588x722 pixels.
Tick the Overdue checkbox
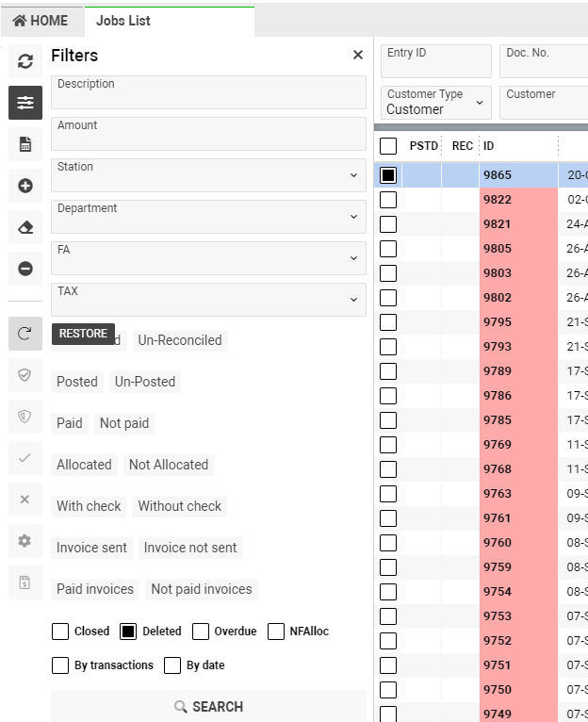201,632
